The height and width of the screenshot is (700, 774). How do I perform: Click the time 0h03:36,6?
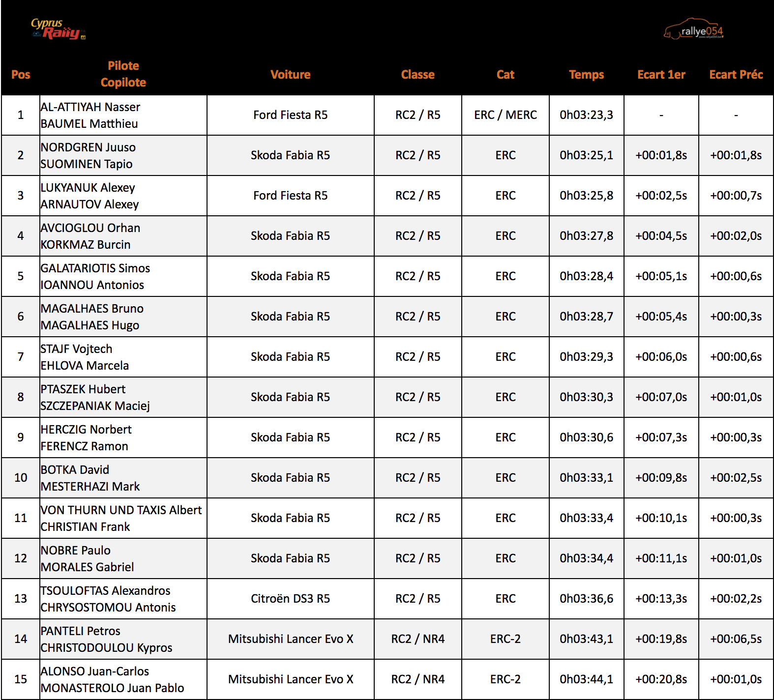coord(587,599)
